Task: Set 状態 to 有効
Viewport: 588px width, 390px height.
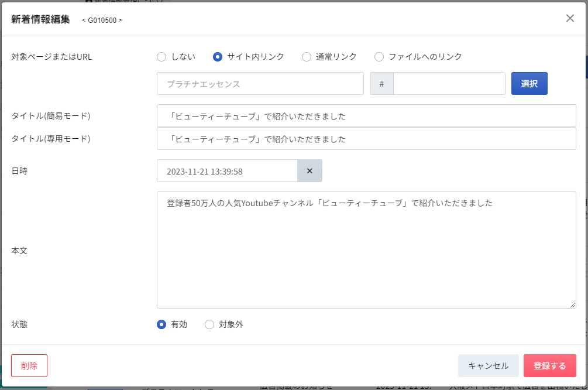Action: coord(161,324)
